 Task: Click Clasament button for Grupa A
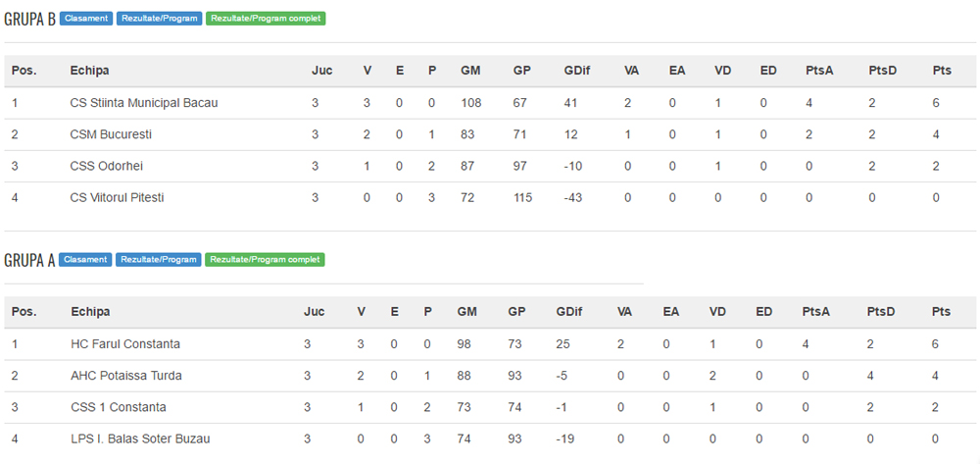click(85, 260)
